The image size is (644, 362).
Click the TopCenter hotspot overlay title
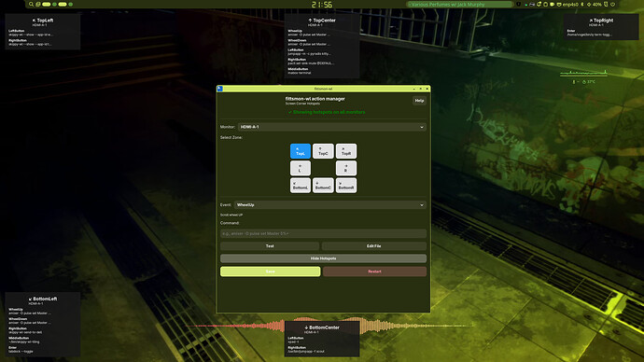pos(322,21)
